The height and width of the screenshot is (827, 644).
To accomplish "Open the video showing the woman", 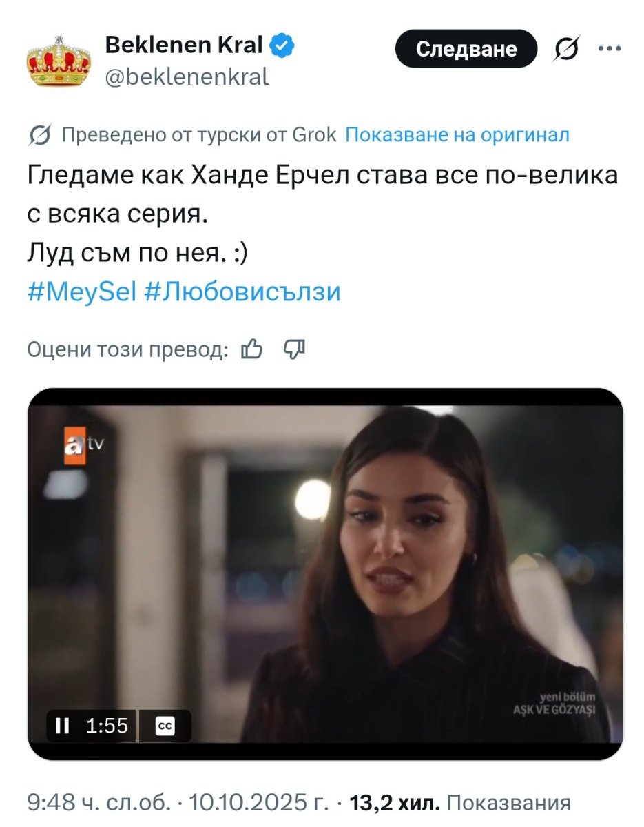I will point(325,573).
